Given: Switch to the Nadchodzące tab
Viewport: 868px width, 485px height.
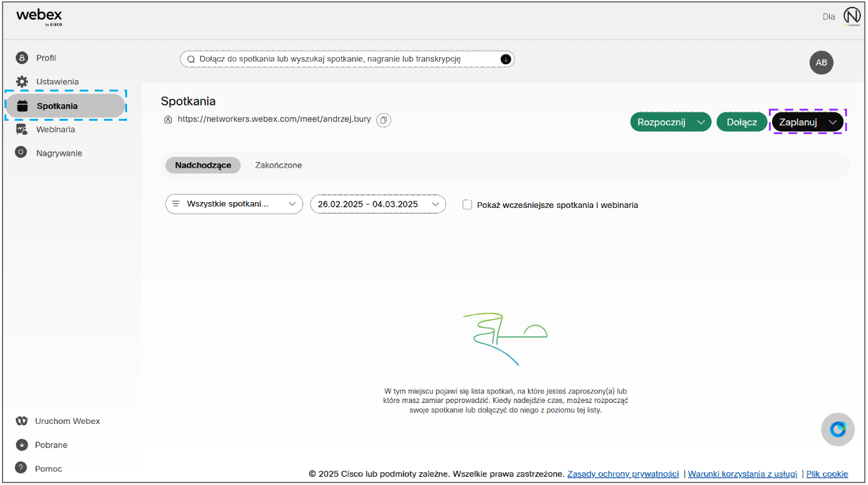Looking at the screenshot, I should [x=203, y=165].
